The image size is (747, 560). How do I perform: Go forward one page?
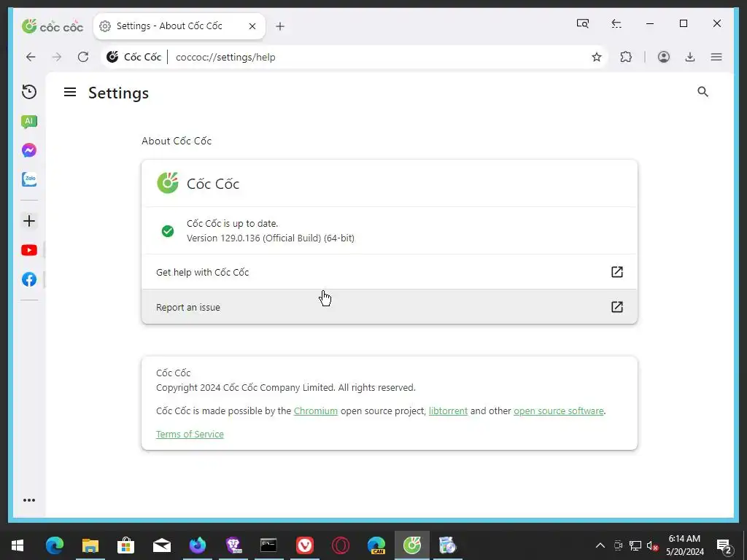click(x=57, y=57)
